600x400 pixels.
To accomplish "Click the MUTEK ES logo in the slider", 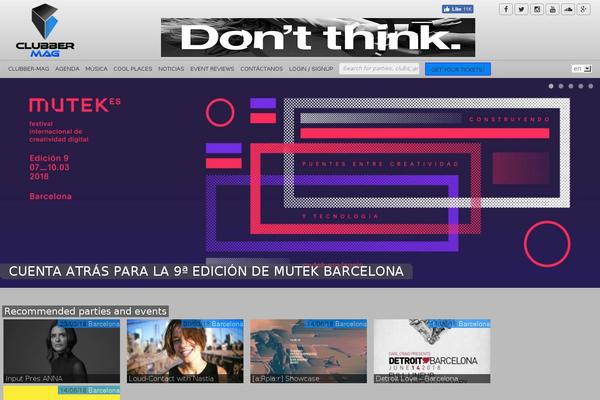I will point(75,105).
